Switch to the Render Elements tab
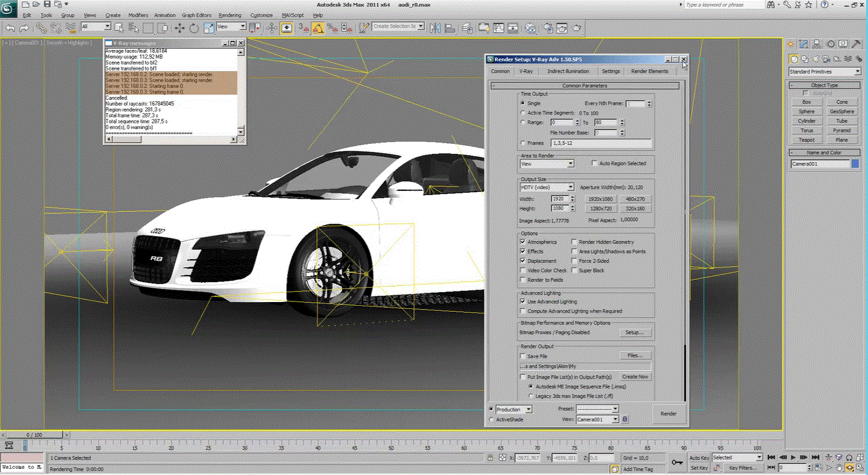 click(x=649, y=72)
